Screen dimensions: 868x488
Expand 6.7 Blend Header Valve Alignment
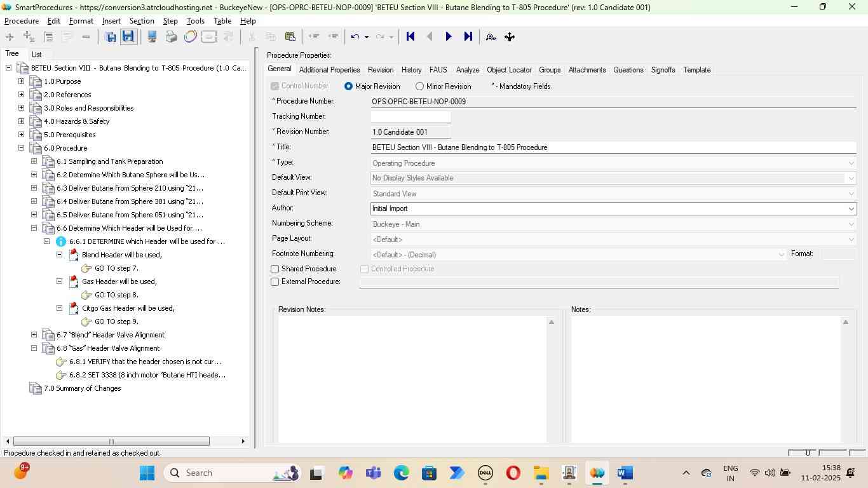pyautogui.click(x=34, y=335)
